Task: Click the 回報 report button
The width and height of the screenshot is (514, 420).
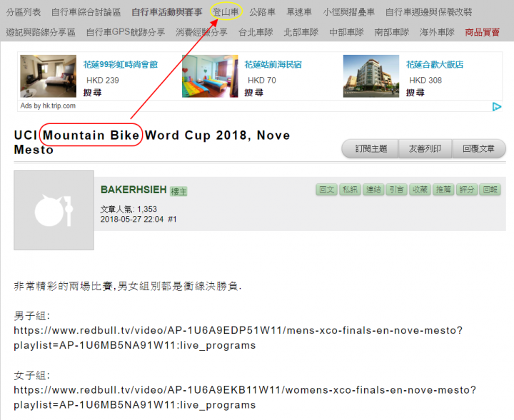Action: tap(490, 190)
